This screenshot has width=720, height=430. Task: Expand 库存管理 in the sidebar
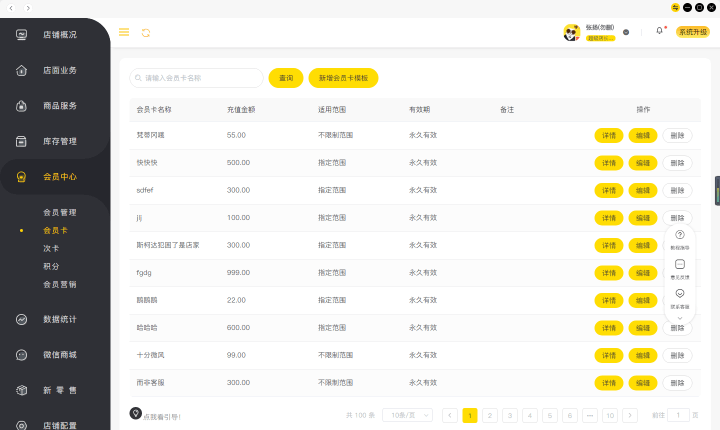[59, 141]
